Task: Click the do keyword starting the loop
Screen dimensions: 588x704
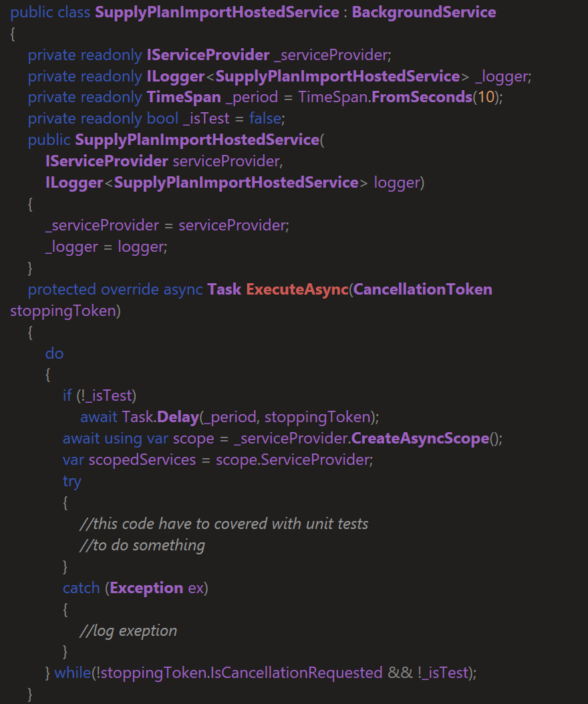Action: [54, 353]
